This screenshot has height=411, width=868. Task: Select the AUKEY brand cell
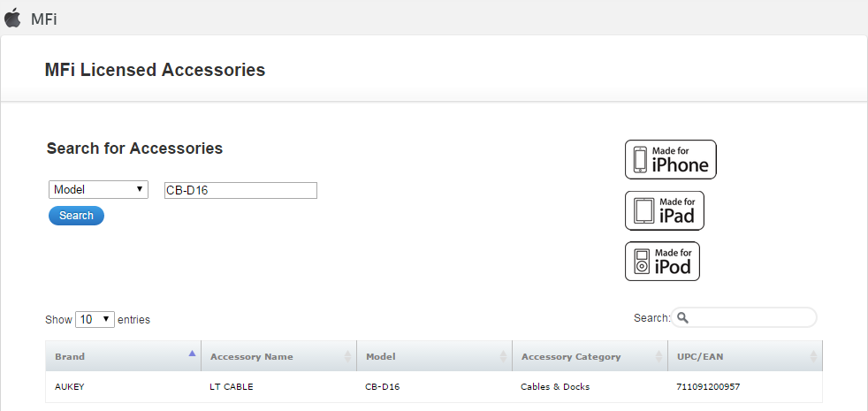[x=70, y=387]
